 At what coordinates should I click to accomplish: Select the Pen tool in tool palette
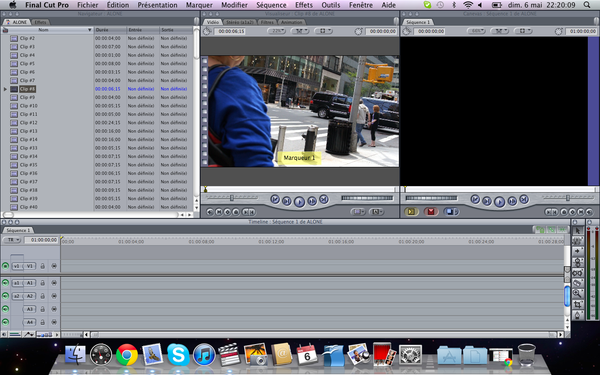[577, 315]
